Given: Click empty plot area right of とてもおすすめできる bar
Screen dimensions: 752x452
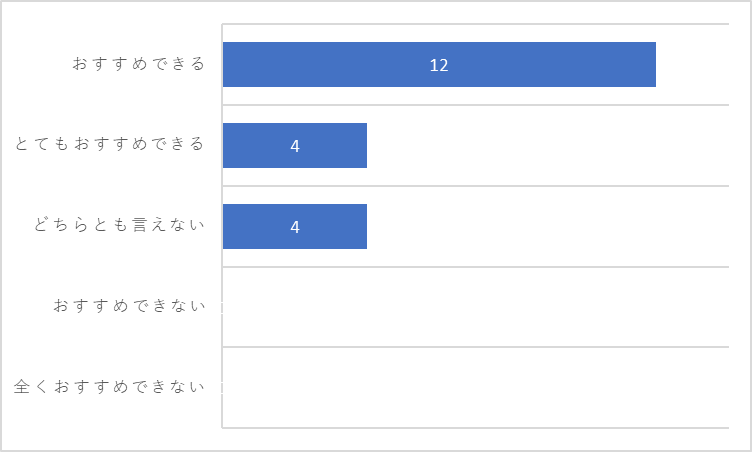Looking at the screenshot, I should pos(548,145).
